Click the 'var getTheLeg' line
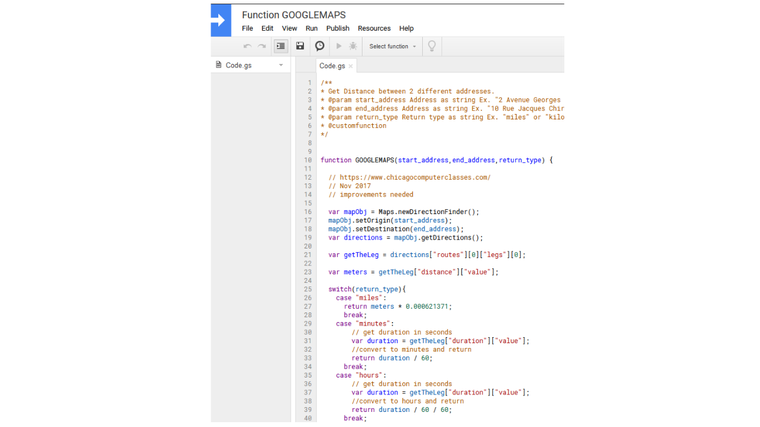Screen dimensions: 760x427 (x=427, y=254)
